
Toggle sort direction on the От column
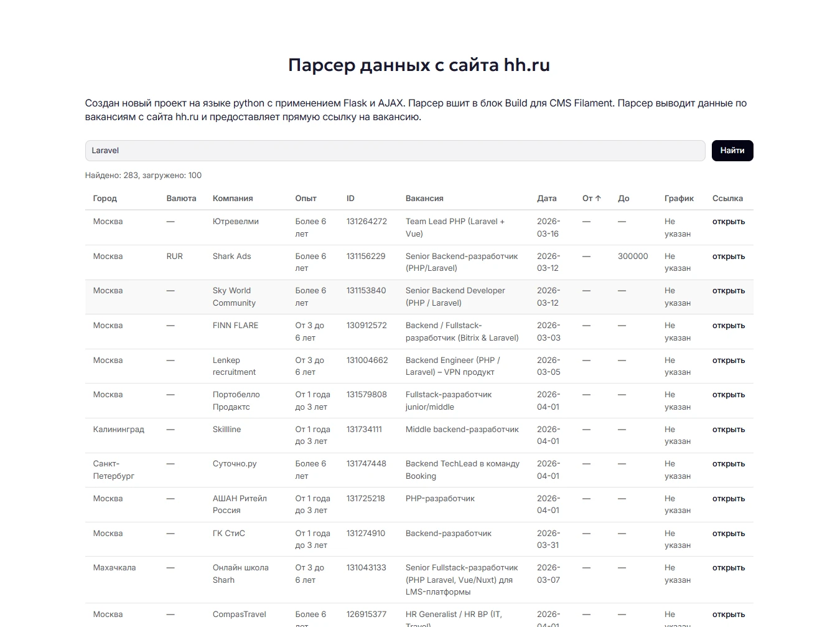(589, 198)
